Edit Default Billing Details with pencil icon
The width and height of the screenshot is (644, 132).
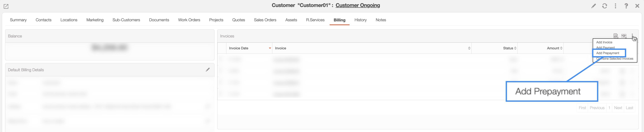(x=208, y=70)
